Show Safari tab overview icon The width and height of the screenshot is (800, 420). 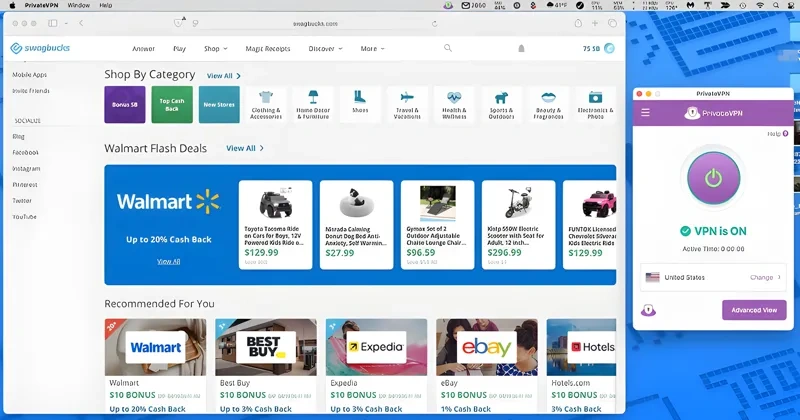(x=612, y=23)
